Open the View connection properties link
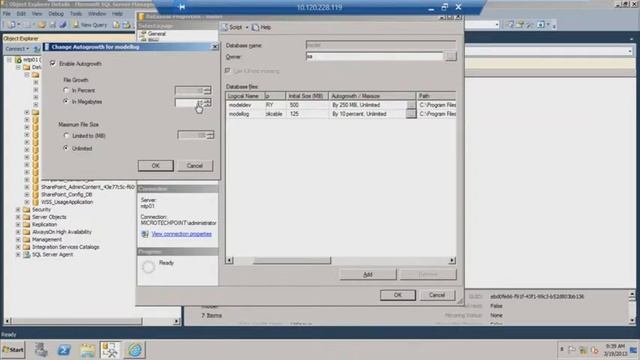This screenshot has height=360, width=640. (x=182, y=234)
